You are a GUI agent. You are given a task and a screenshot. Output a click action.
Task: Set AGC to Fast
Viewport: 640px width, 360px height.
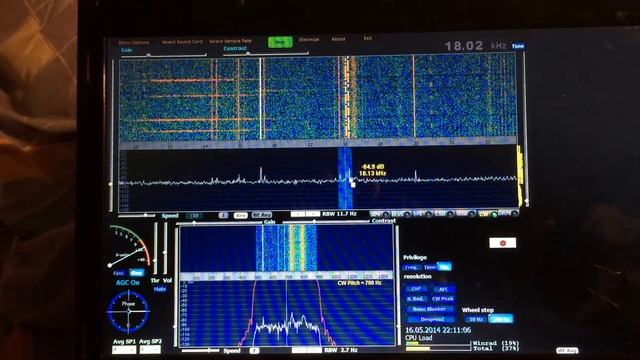tap(118, 273)
